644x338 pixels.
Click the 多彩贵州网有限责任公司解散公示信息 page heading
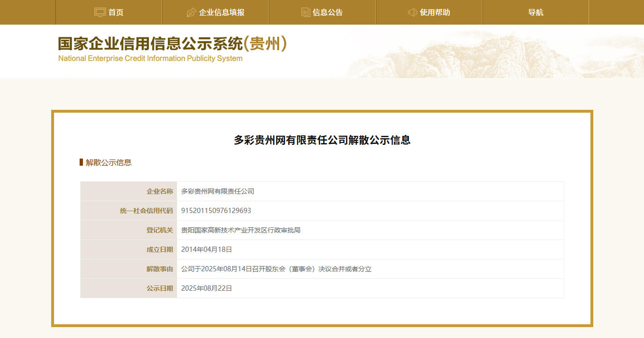click(x=322, y=140)
